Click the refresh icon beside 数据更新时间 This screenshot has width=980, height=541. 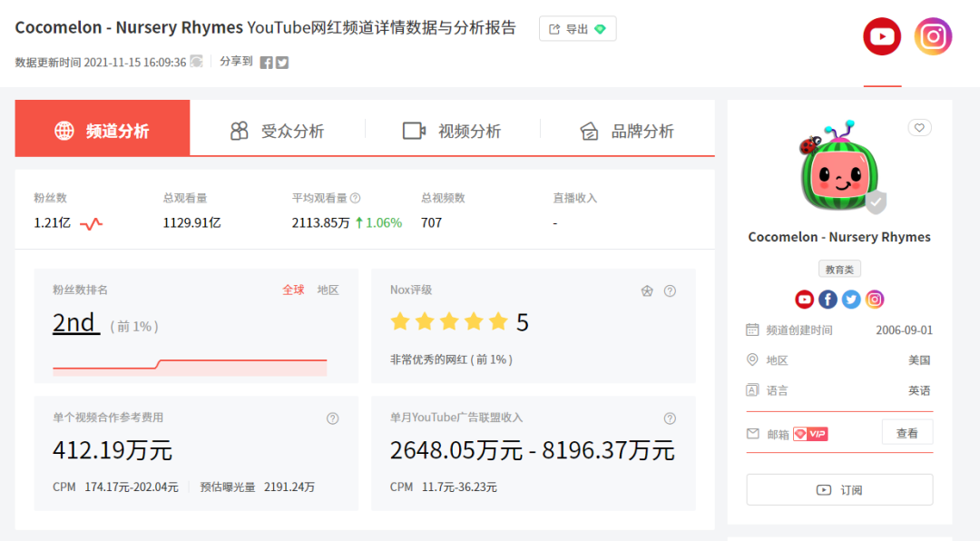(x=197, y=62)
